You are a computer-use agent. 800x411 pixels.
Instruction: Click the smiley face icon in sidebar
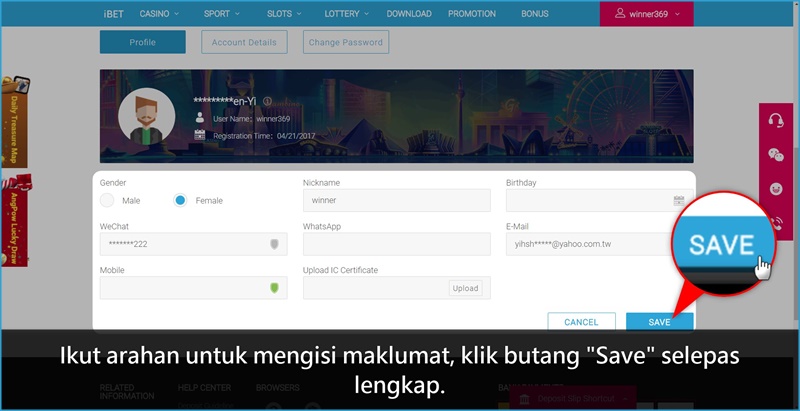pyautogui.click(x=776, y=189)
